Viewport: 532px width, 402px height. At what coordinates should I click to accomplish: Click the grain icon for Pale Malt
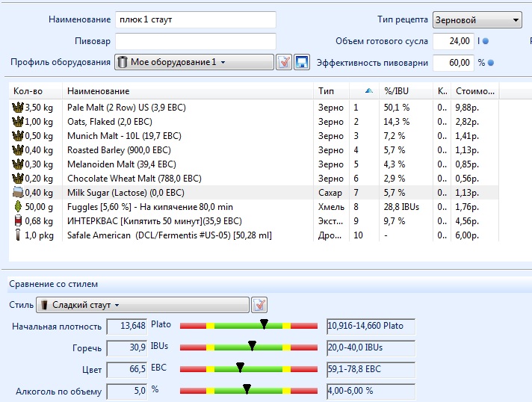point(18,108)
